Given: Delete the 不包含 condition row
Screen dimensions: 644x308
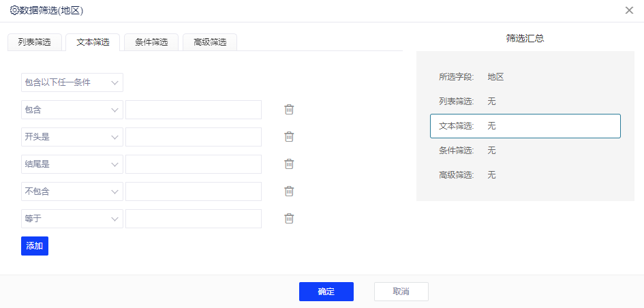Looking at the screenshot, I should (289, 191).
